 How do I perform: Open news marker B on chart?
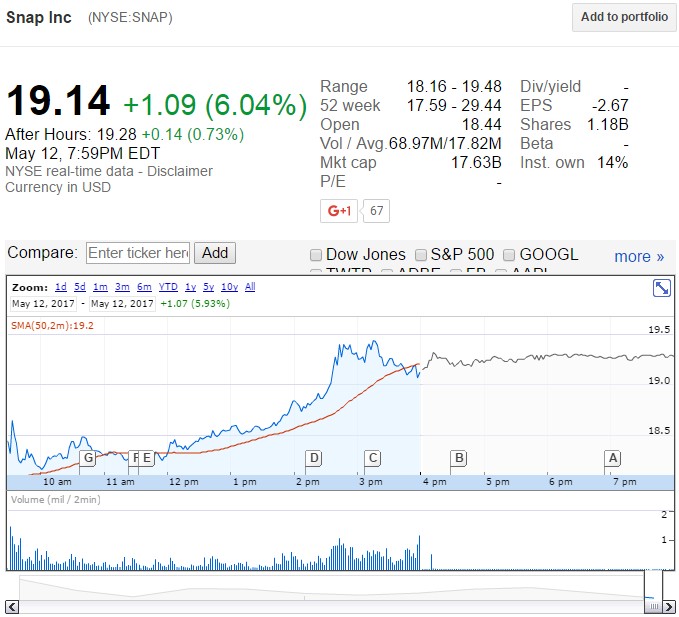(x=459, y=458)
